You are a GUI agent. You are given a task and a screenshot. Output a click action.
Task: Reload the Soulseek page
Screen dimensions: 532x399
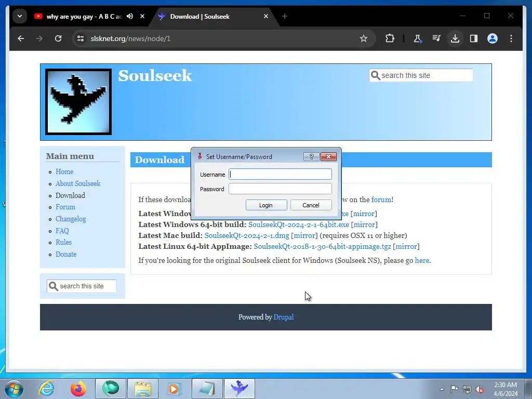pos(58,38)
